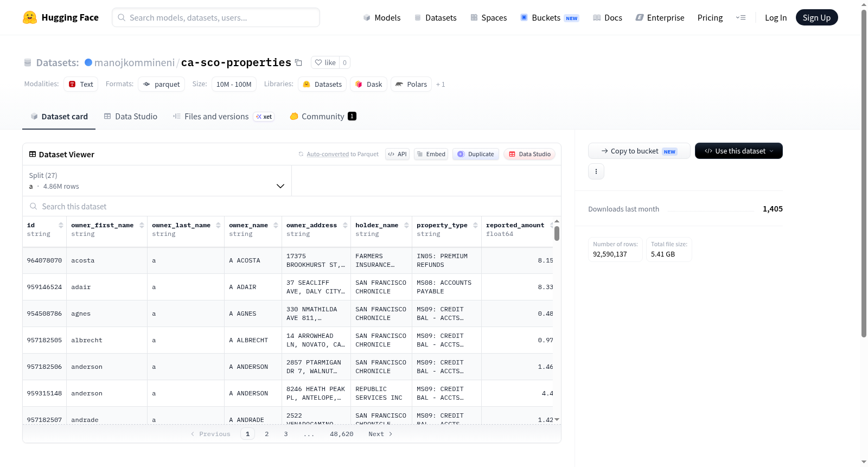Click the 14 ARROWHEAD LN address cell

pyautogui.click(x=316, y=340)
